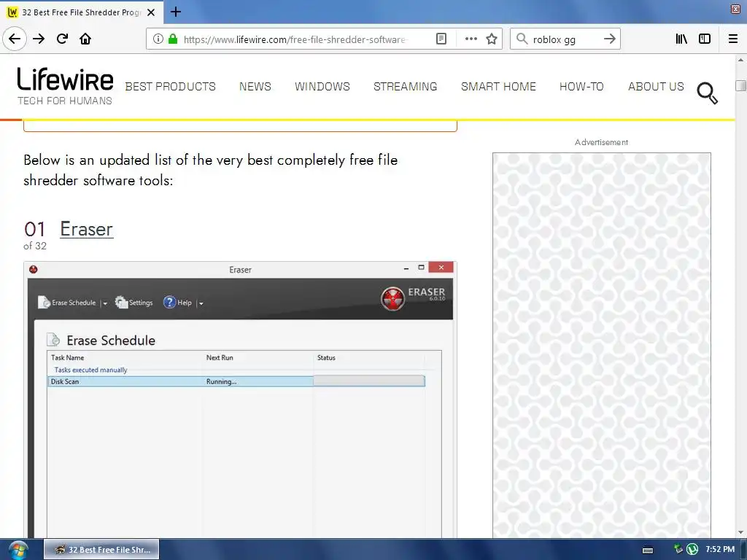
Task: Open the browser home page
Action: (x=85, y=39)
